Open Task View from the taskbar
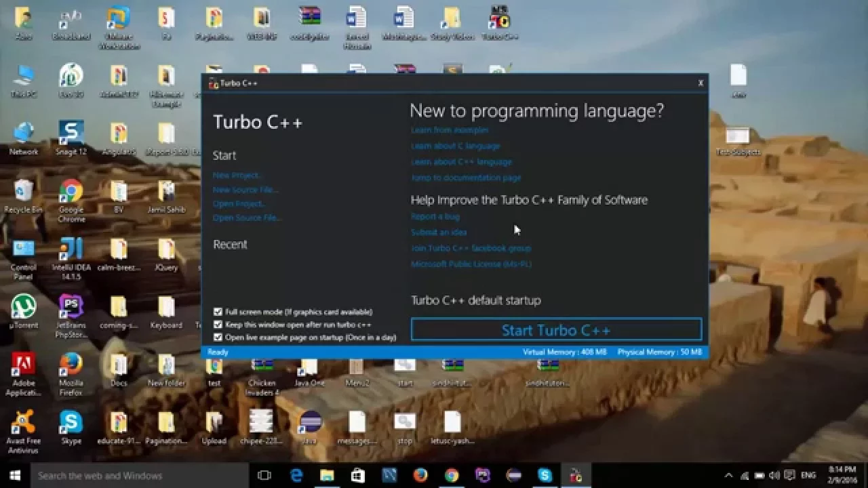868x488 pixels. pos(264,476)
